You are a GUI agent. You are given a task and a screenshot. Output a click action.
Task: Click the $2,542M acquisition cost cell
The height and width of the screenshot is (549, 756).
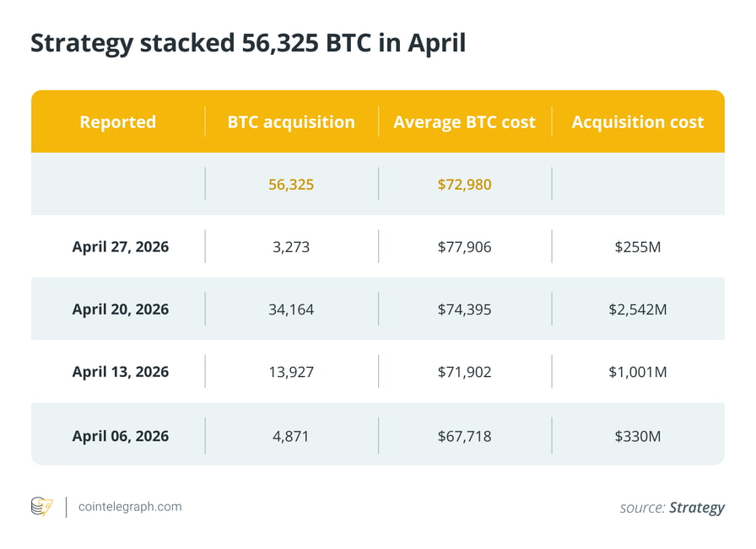click(x=637, y=309)
